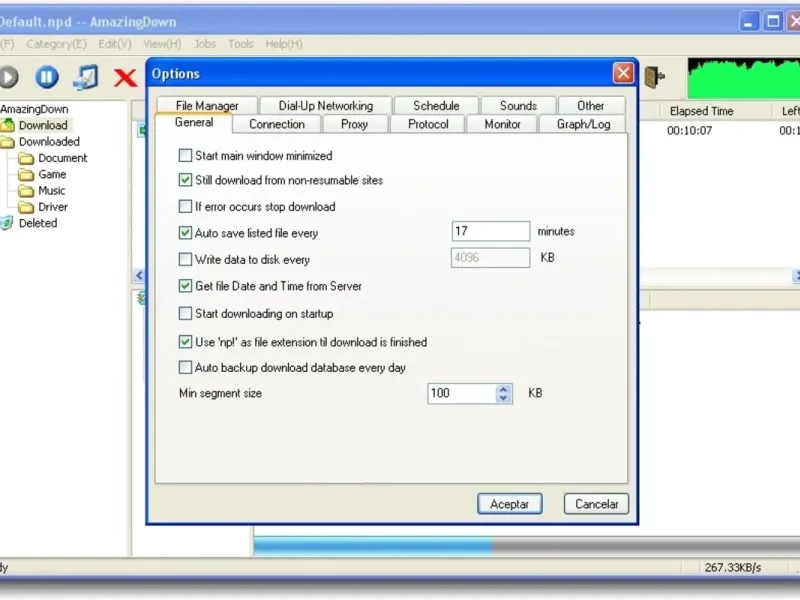The image size is (800, 600).
Task: Open the Category(E) menu
Action: 56,44
